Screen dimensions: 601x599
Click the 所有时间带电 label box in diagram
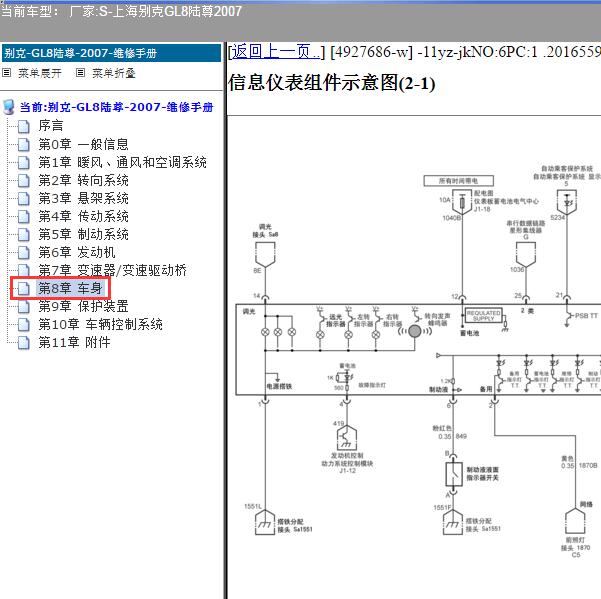tap(458, 181)
